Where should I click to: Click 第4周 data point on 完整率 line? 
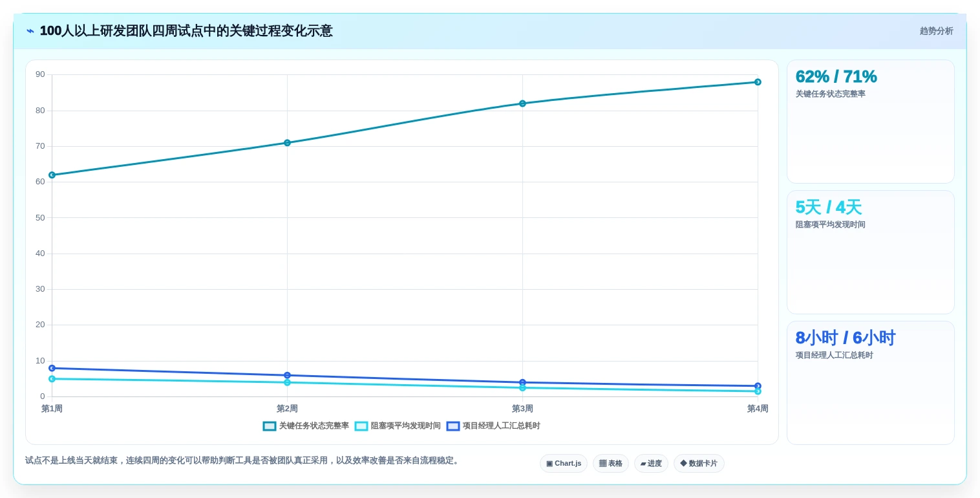758,82
